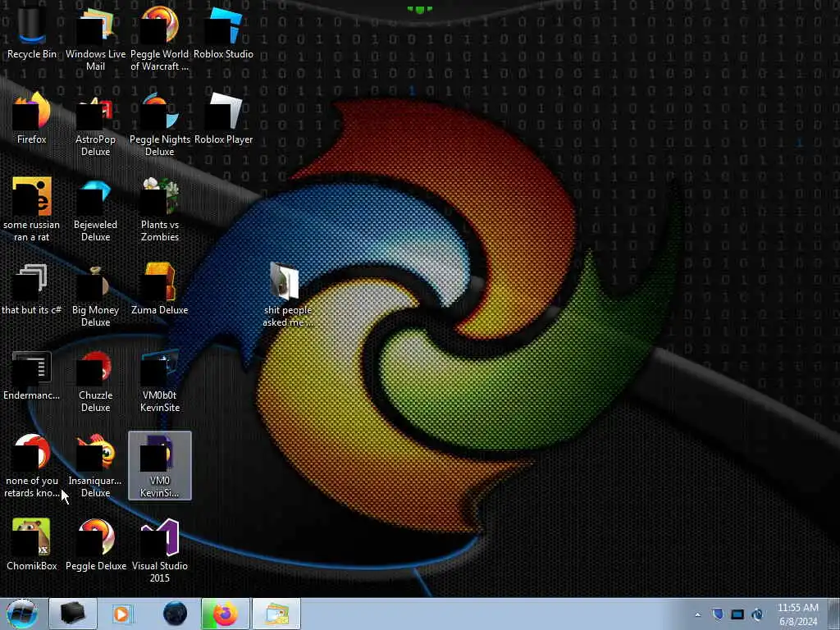Image resolution: width=840 pixels, height=630 pixels.
Task: Select the Peggle Deluxe shortcut
Action: [x=96, y=545]
